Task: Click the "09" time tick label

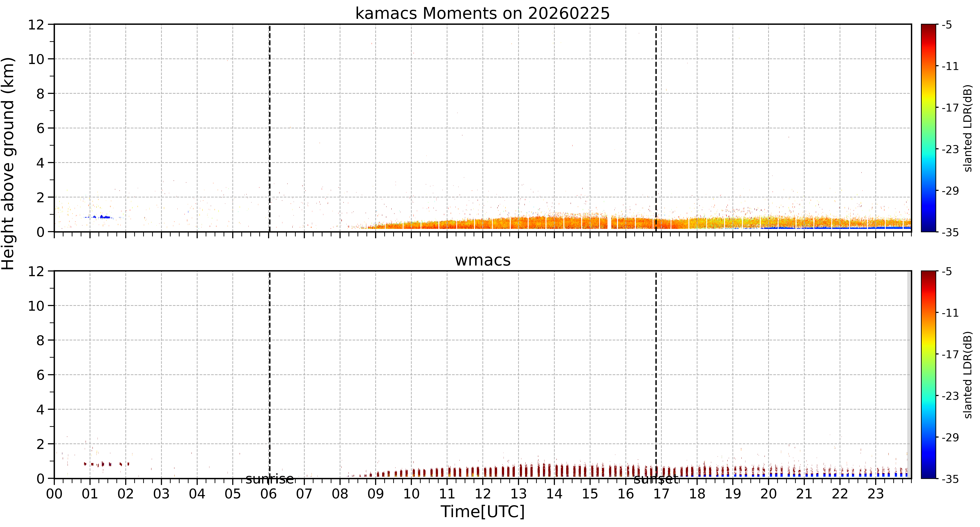Action: (376, 494)
